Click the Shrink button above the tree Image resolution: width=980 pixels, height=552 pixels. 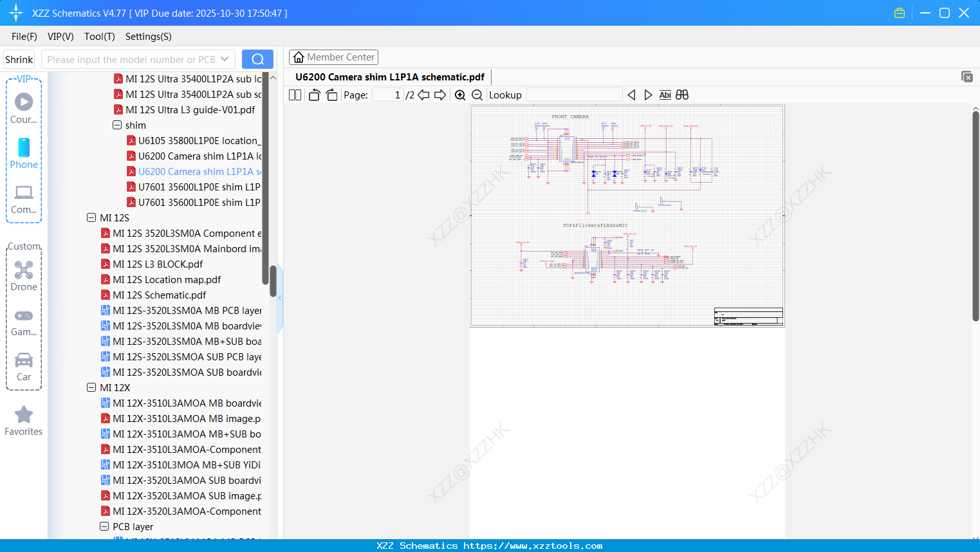pos(19,59)
